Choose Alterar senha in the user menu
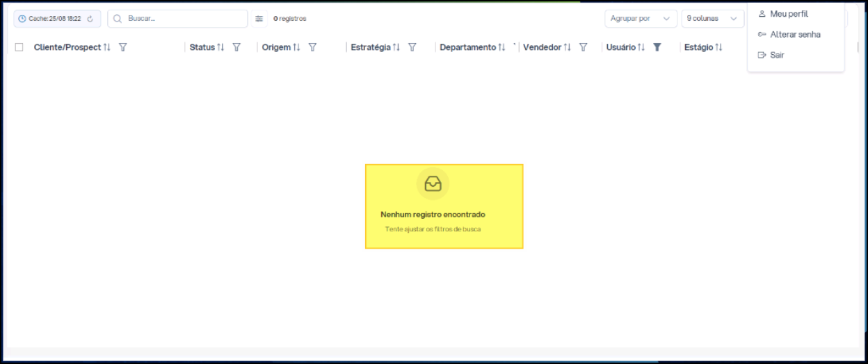Screen dimensions: 868x364 click(796, 34)
